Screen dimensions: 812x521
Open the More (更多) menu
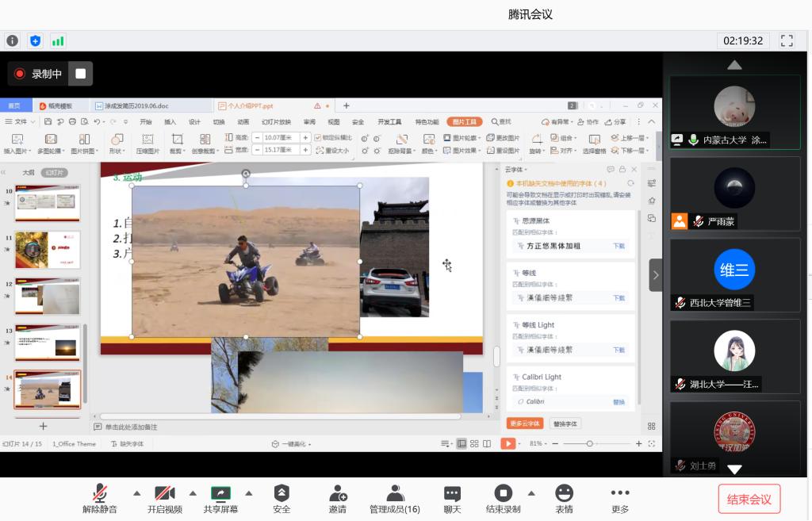[620, 499]
